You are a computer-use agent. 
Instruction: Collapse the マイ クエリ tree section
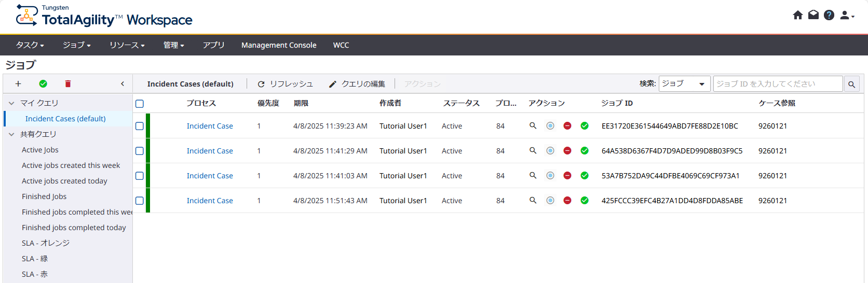(x=11, y=103)
